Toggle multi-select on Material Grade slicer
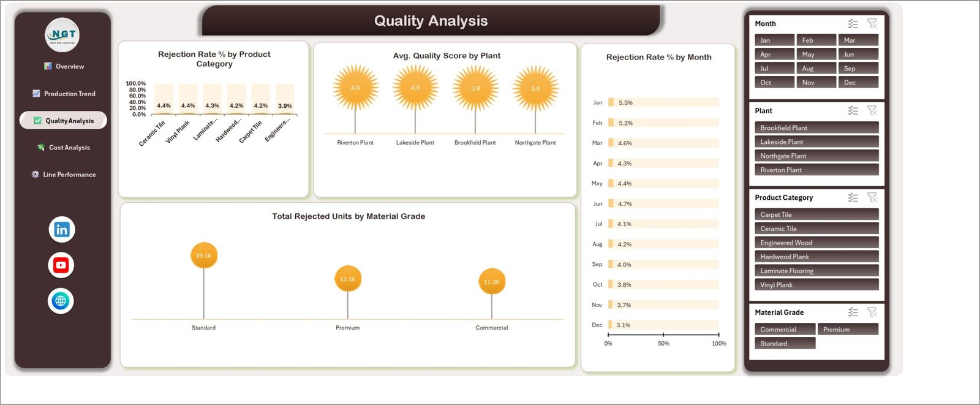Image resolution: width=980 pixels, height=405 pixels. 853,312
